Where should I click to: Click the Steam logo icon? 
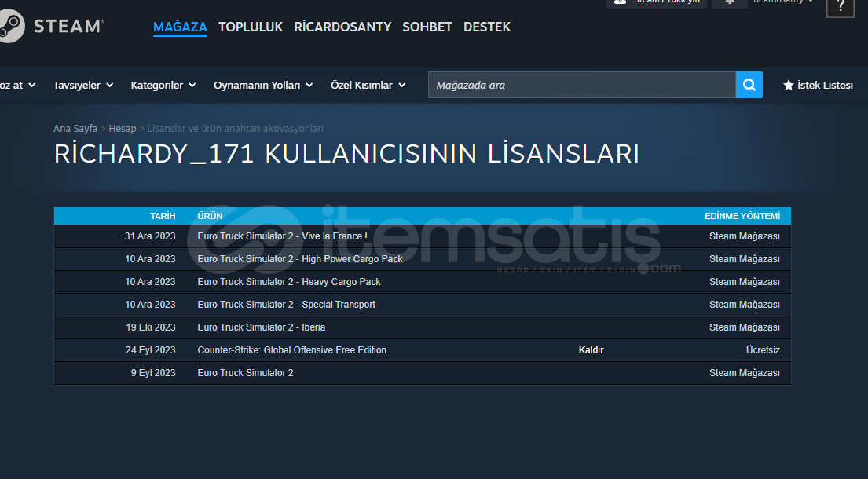point(11,25)
